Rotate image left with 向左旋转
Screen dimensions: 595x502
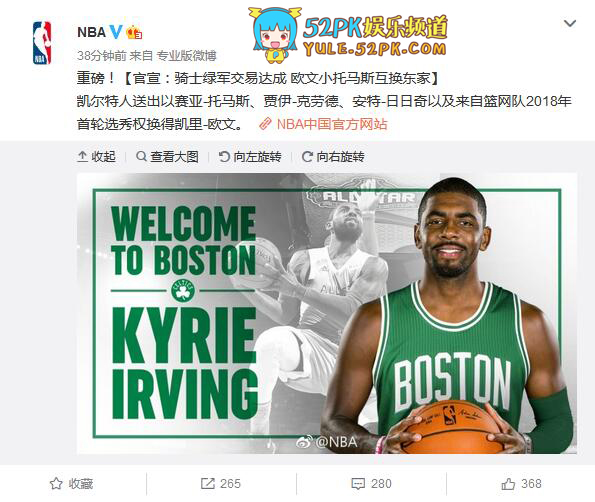click(250, 156)
